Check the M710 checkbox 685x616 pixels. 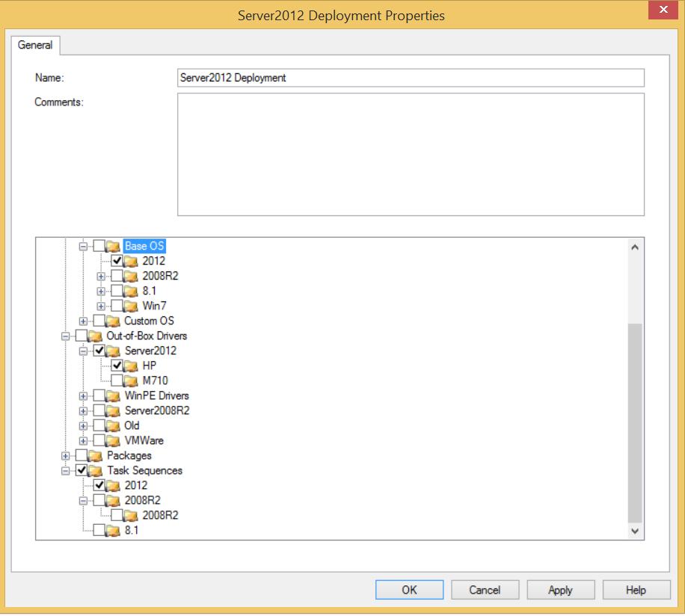[117, 381]
